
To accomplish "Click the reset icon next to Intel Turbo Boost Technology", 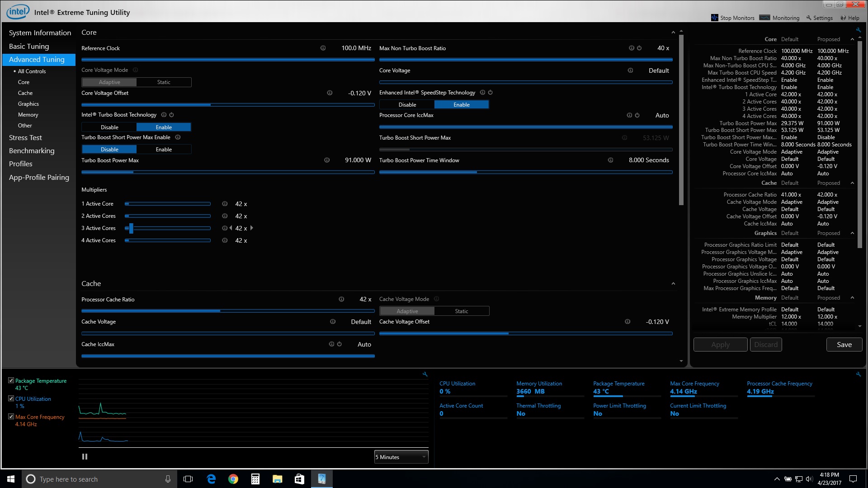I will [171, 115].
